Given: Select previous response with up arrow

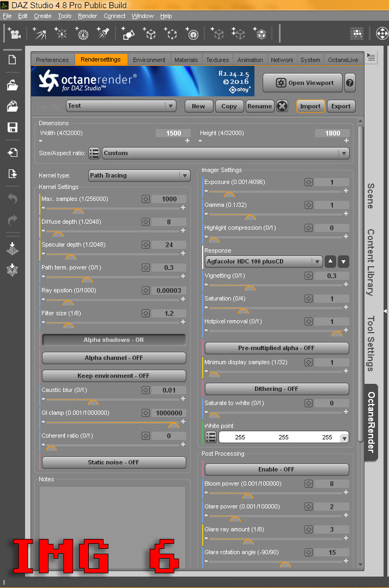Looking at the screenshot, I should 330,261.
